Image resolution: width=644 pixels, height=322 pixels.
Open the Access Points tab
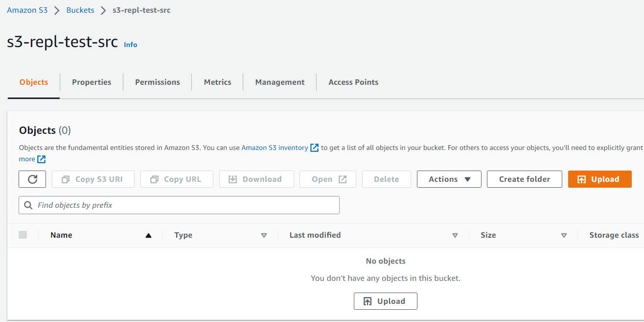point(353,82)
